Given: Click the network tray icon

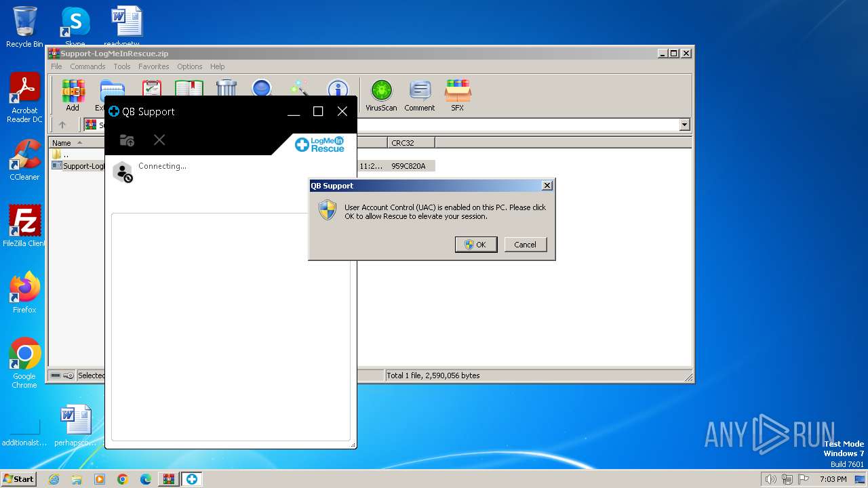Looking at the screenshot, I should click(787, 479).
